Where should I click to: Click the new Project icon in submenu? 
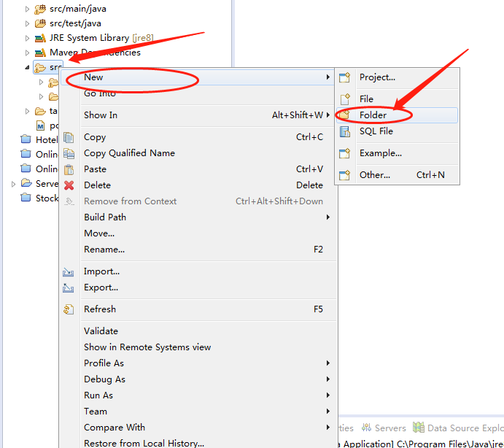point(345,77)
